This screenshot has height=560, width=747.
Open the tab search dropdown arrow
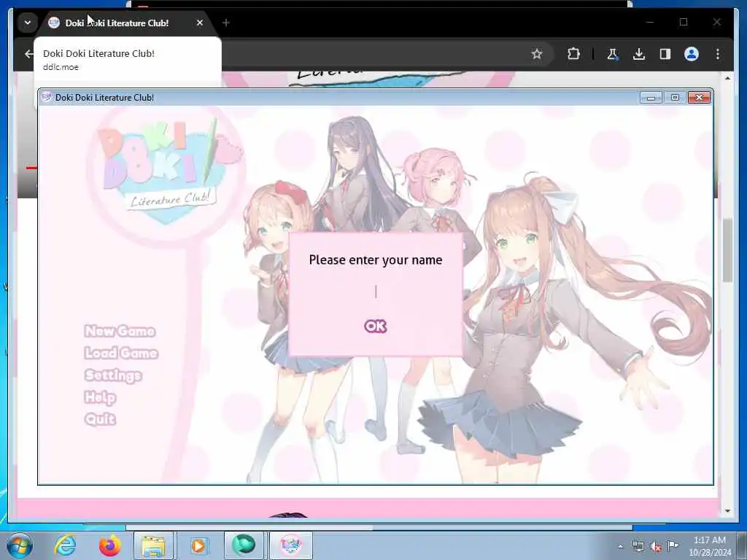coord(28,23)
